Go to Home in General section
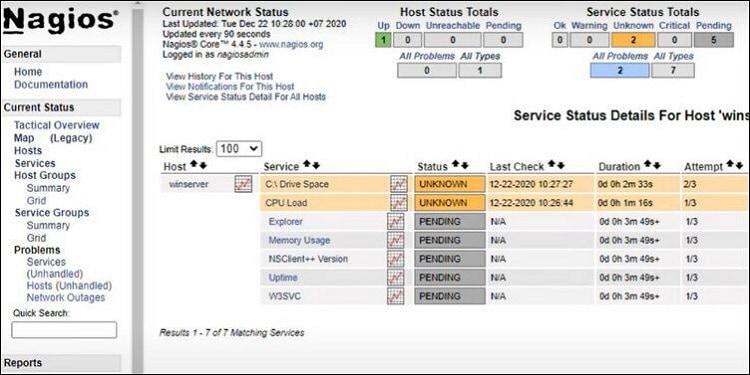 [28, 72]
